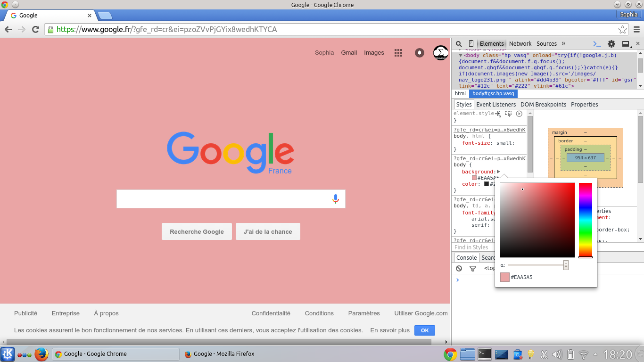The width and height of the screenshot is (644, 362).
Task: Go back to the previous page
Action: [8, 29]
